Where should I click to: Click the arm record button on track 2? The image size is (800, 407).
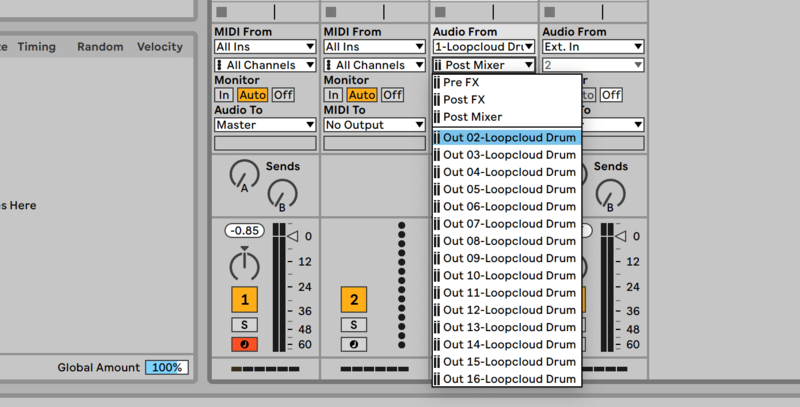tap(353, 345)
